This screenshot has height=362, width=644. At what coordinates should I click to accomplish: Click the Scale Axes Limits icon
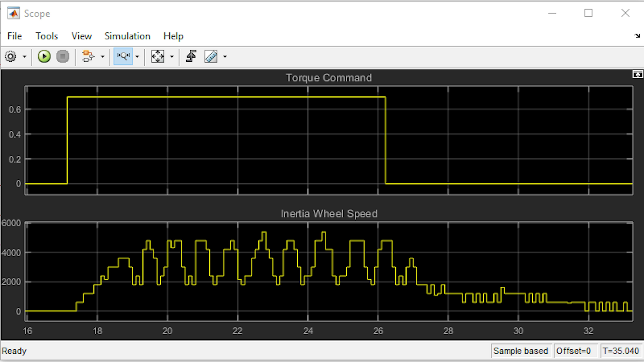pos(158,56)
